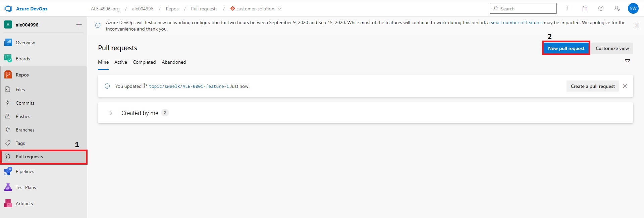The height and width of the screenshot is (218, 644).
Task: Dismiss the networking notification banner
Action: (637, 25)
